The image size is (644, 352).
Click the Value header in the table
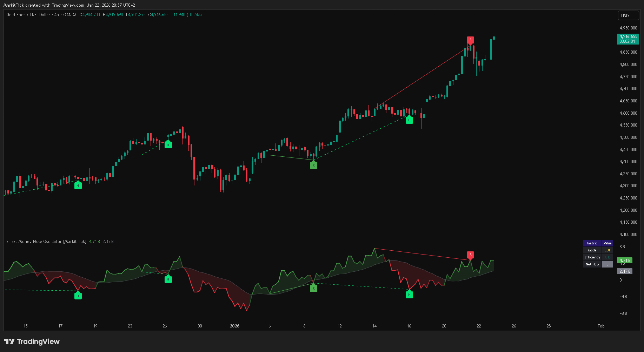(x=608, y=243)
